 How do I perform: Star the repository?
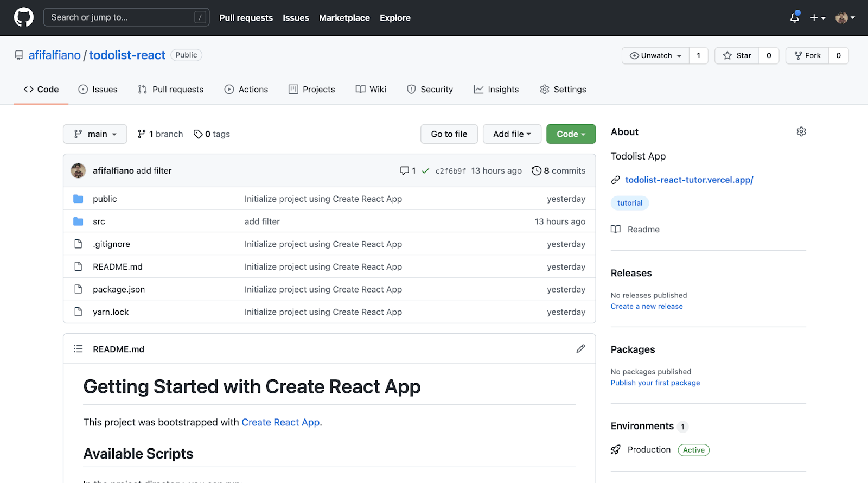[x=737, y=55]
